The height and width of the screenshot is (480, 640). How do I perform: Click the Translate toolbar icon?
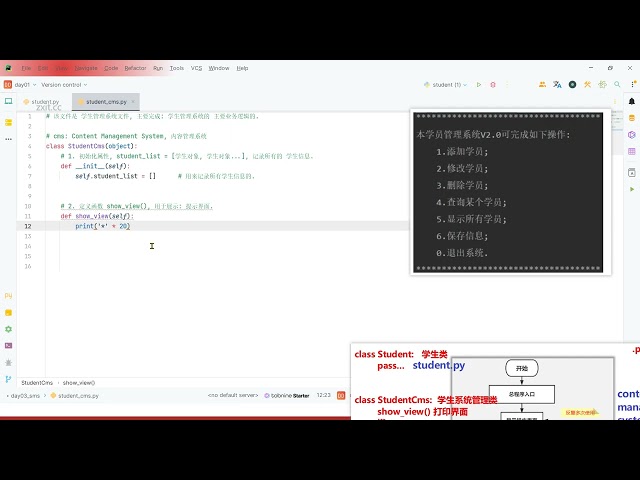tap(557, 84)
